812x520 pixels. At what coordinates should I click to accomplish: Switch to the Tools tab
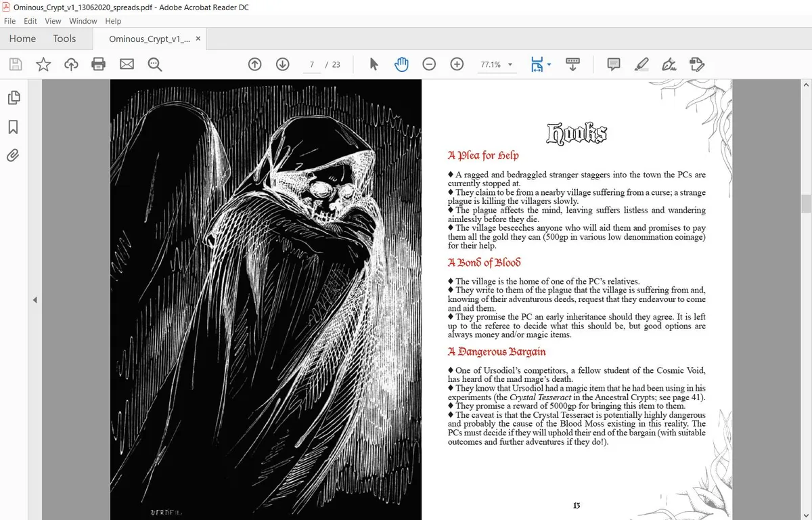pos(64,39)
